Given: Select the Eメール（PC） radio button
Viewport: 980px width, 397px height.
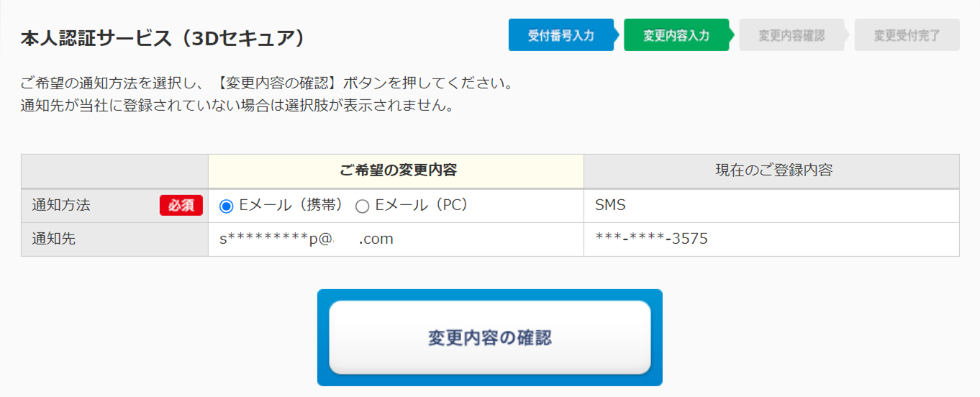Looking at the screenshot, I should click(x=363, y=206).
